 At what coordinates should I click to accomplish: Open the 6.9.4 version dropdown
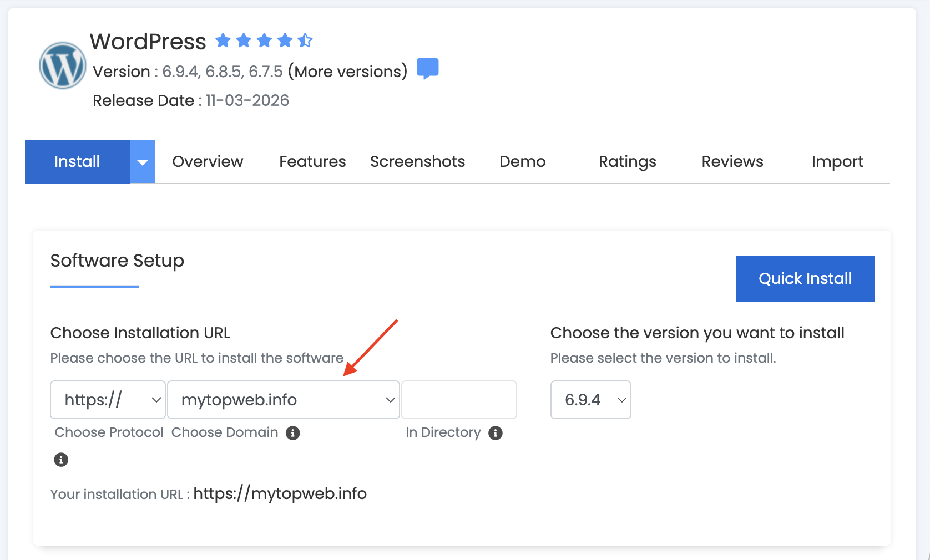[590, 400]
